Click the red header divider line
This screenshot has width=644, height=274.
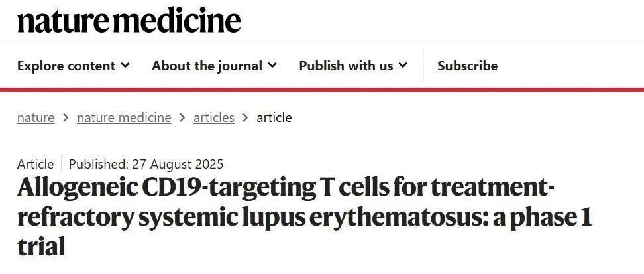[322, 90]
